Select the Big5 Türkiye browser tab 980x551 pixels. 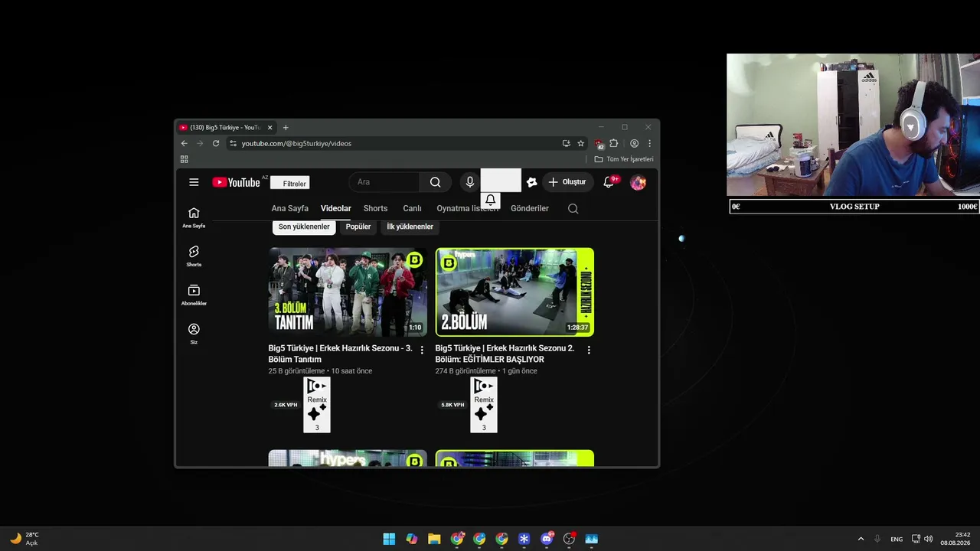tap(227, 128)
